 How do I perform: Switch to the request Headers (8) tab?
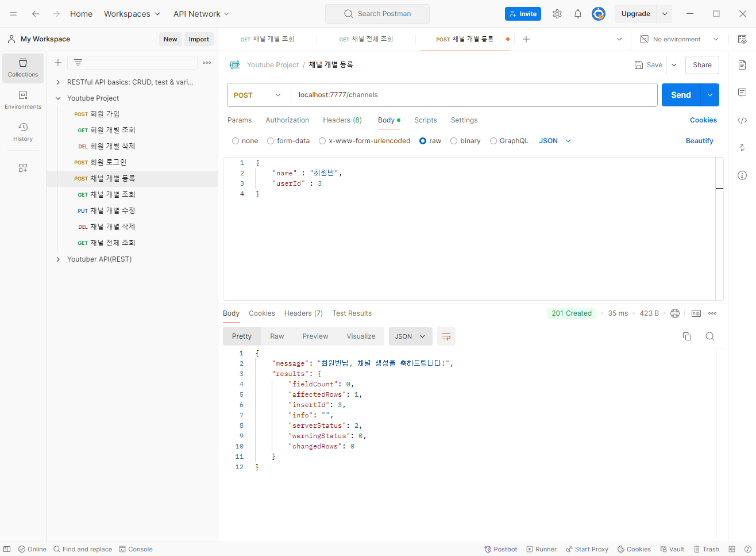[x=342, y=120]
